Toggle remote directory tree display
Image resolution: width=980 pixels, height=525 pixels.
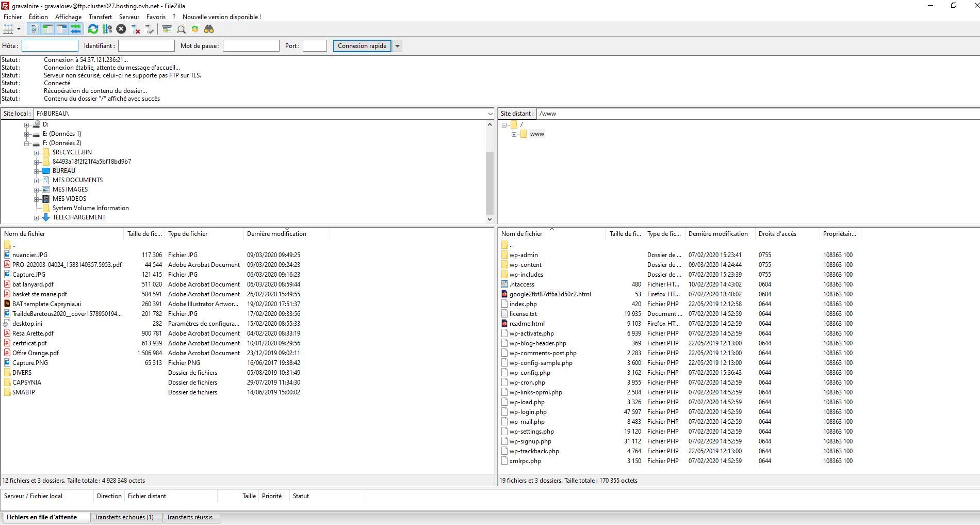pos(61,29)
